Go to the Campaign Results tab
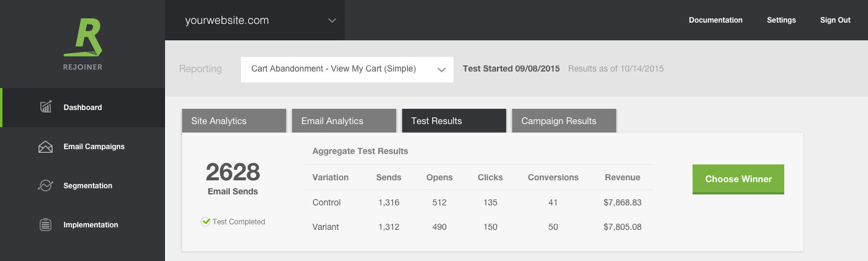 pos(564,121)
